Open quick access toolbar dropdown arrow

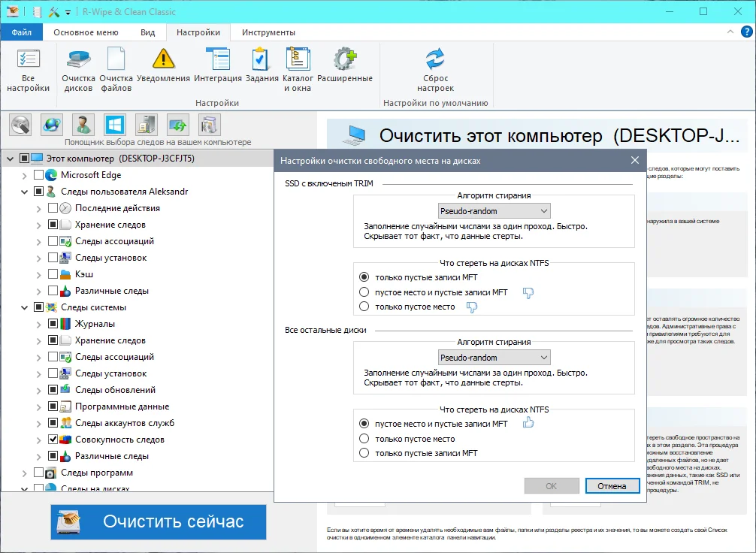[x=68, y=13]
